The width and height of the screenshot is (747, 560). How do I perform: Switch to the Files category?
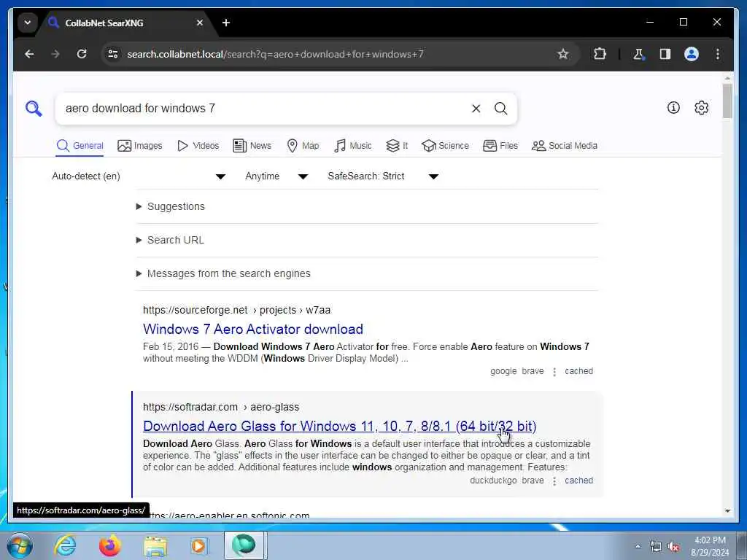(x=500, y=146)
